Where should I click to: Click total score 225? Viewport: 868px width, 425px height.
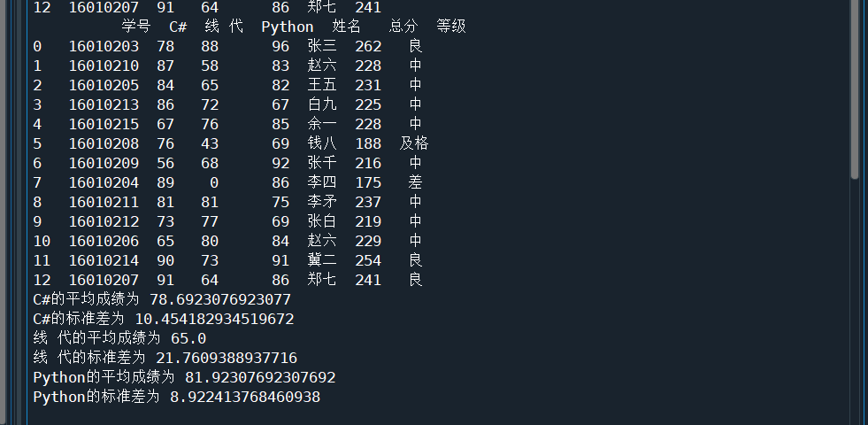368,104
